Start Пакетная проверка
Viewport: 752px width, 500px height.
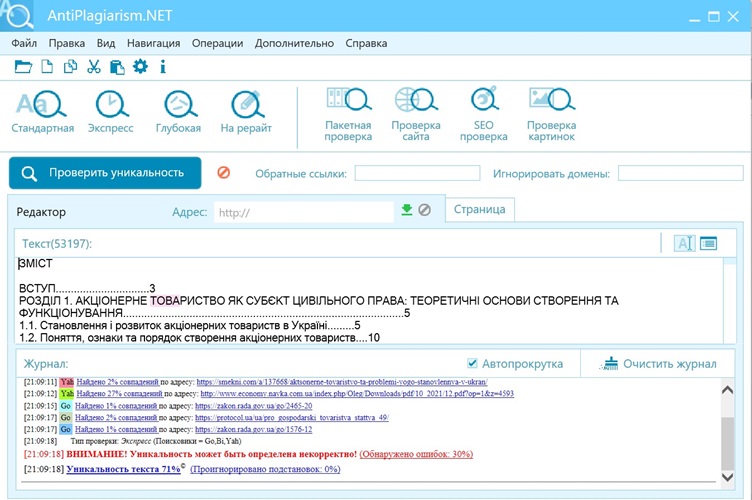pyautogui.click(x=348, y=115)
